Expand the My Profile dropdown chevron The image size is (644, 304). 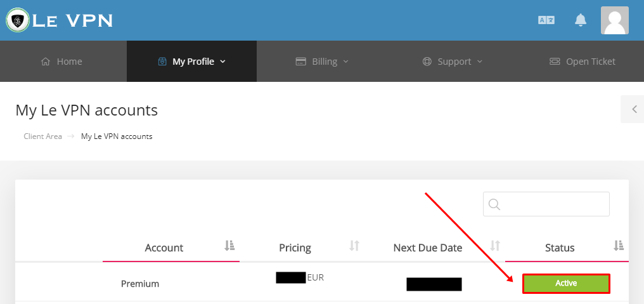(x=222, y=62)
